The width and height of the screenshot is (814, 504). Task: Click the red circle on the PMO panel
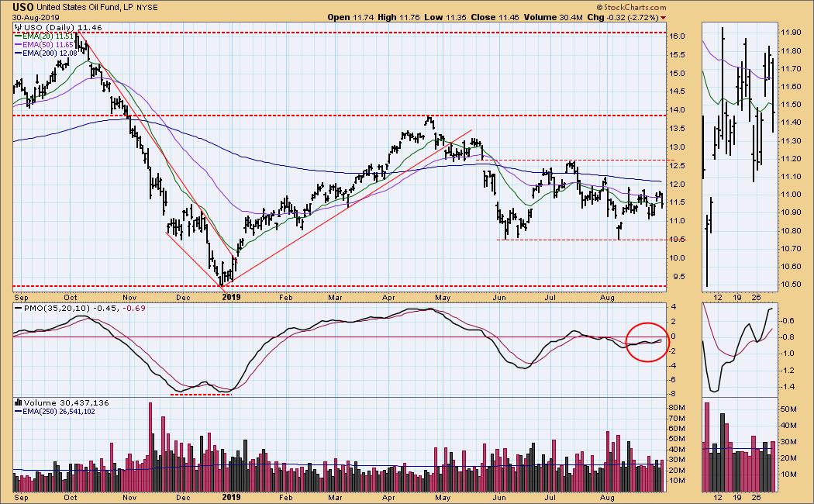pyautogui.click(x=647, y=342)
